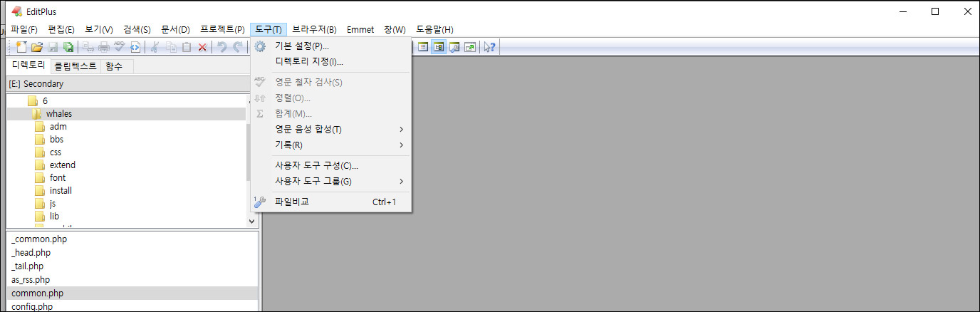Select the js folder
The height and width of the screenshot is (312, 980).
[x=53, y=204]
